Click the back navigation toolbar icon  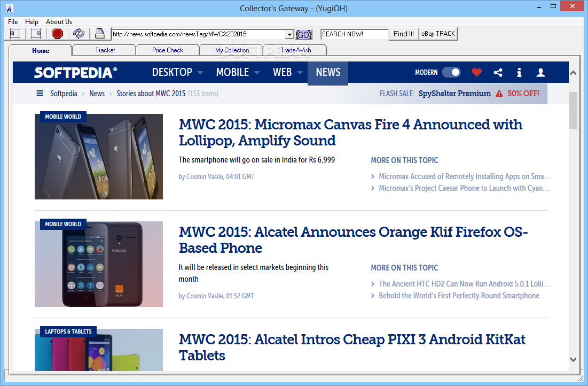14,34
